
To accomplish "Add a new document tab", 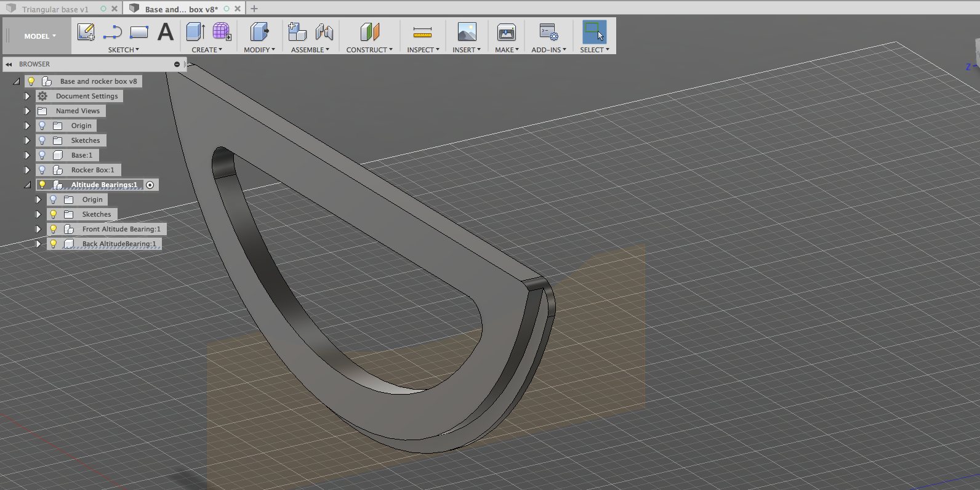I will pyautogui.click(x=254, y=9).
